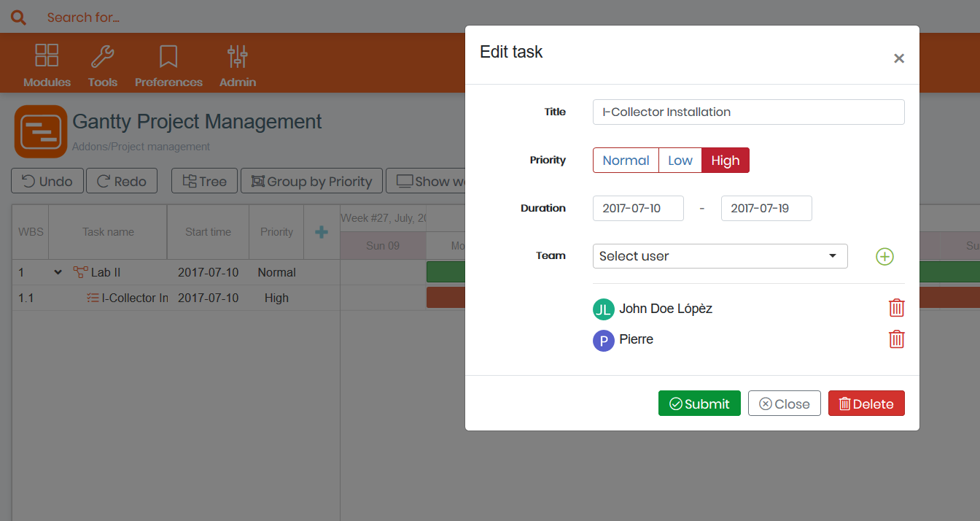Click the Submit button
The width and height of the screenshot is (980, 521).
click(699, 404)
